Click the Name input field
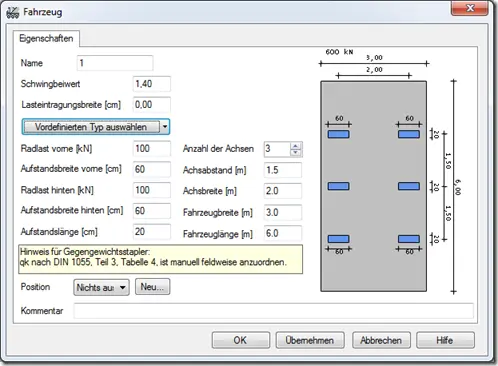Image resolution: width=498 pixels, height=366 pixels. (115, 63)
